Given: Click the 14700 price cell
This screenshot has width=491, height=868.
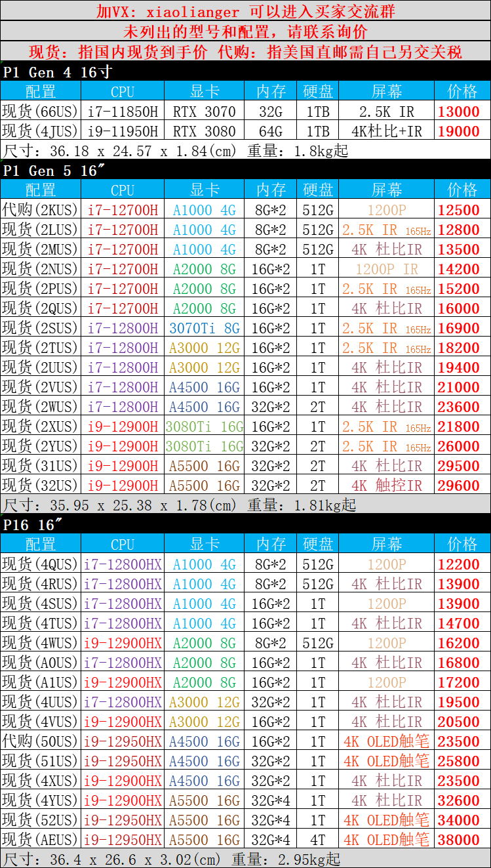Looking at the screenshot, I should (463, 623).
